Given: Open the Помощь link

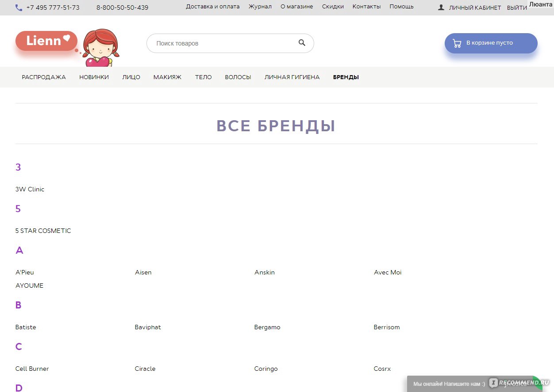Looking at the screenshot, I should pyautogui.click(x=402, y=7).
